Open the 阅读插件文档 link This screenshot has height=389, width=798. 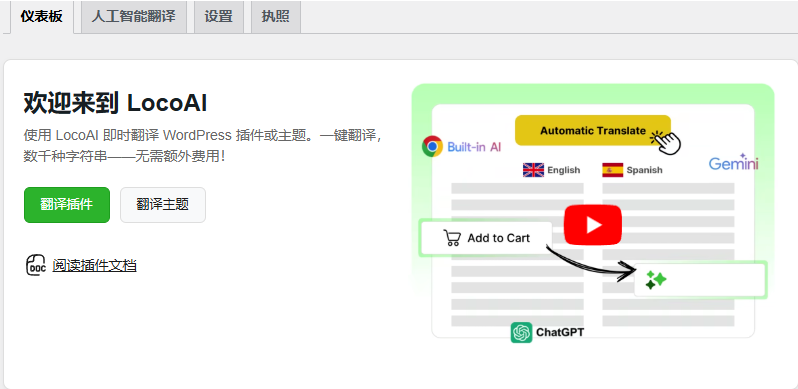click(x=94, y=265)
